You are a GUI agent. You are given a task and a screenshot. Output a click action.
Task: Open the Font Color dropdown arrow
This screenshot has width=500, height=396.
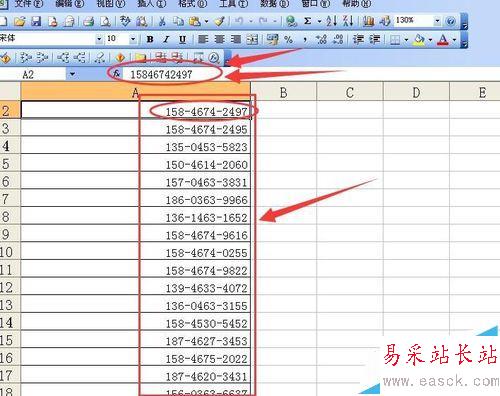[x=454, y=40]
